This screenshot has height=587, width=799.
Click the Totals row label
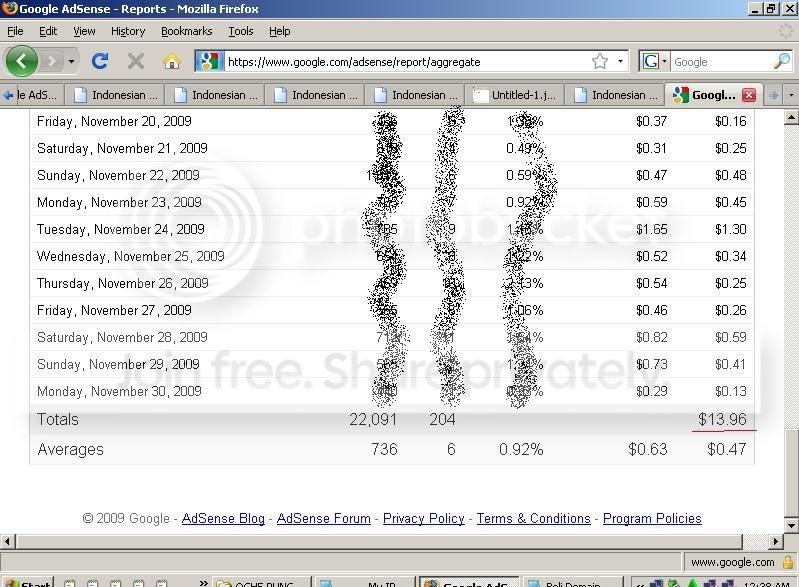58,419
